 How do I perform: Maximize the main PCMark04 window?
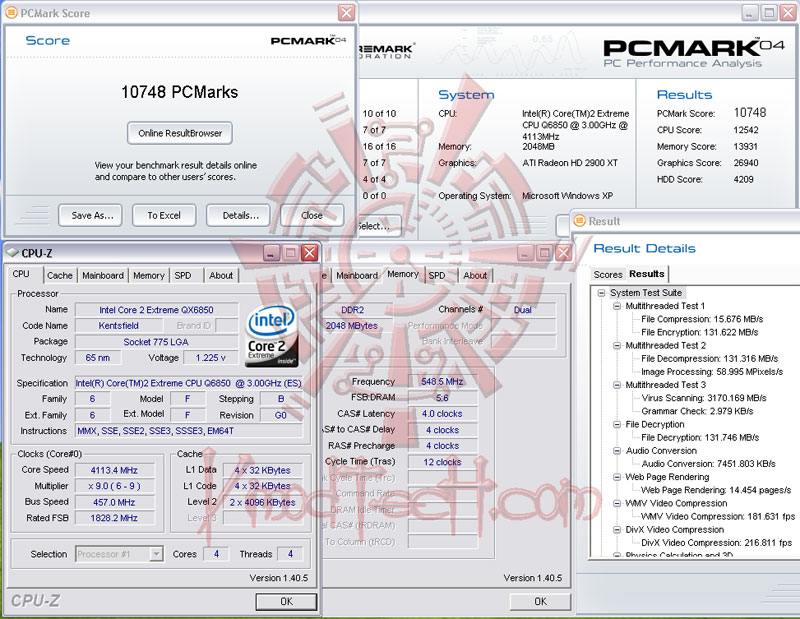coord(768,12)
